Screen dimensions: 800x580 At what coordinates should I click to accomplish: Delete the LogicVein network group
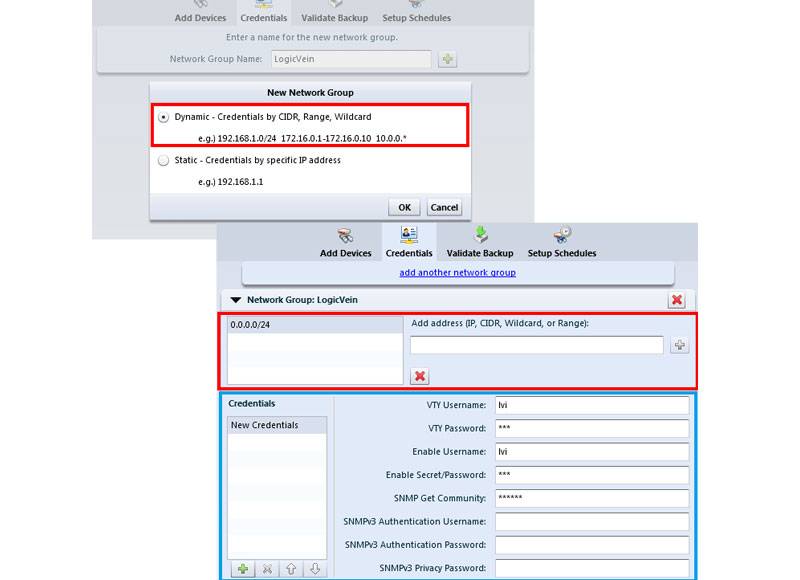coord(677,300)
